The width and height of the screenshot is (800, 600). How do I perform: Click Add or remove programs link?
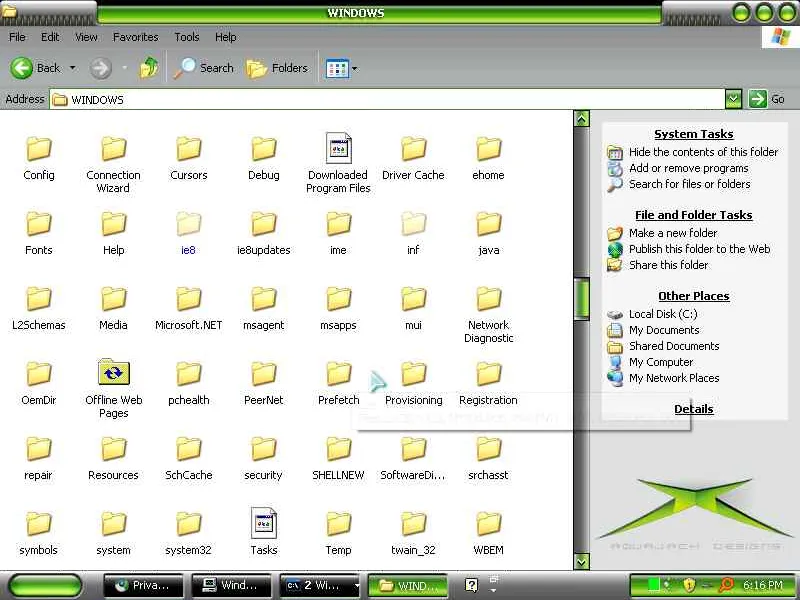(x=688, y=168)
